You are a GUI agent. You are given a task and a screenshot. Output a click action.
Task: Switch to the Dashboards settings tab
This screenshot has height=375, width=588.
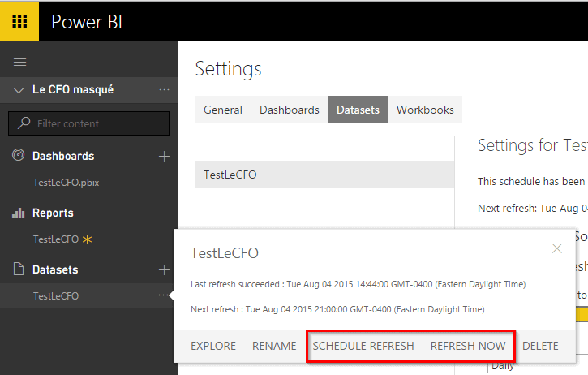pos(290,110)
